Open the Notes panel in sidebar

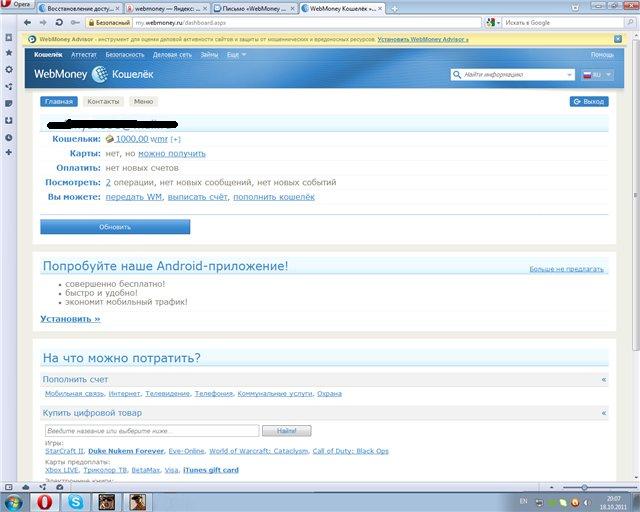click(x=9, y=103)
